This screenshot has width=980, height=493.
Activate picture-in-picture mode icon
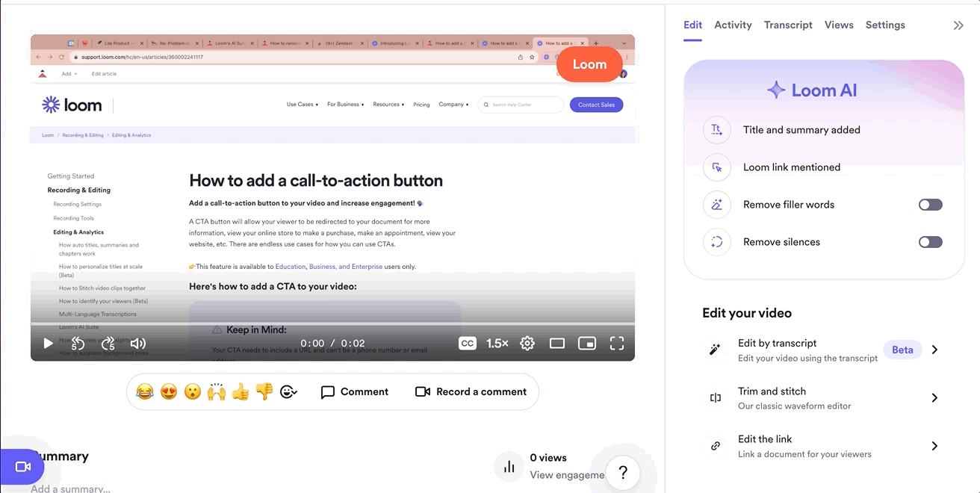[x=586, y=343]
